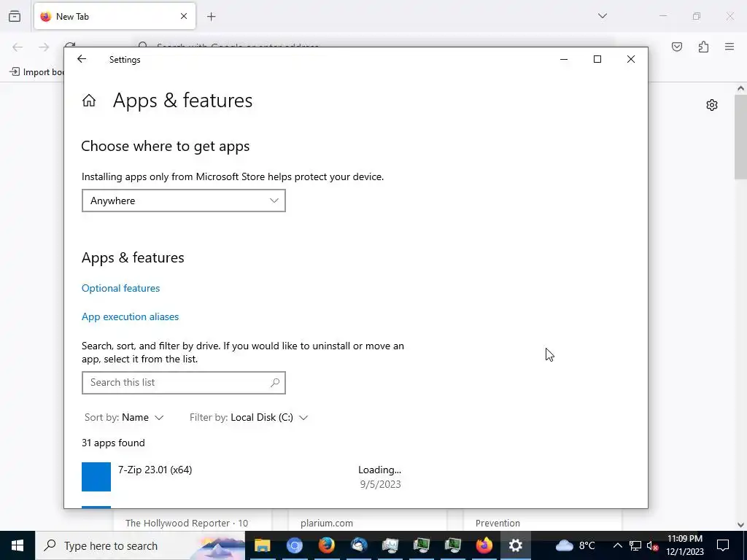
Task: Open Windows Start menu
Action: [18, 545]
